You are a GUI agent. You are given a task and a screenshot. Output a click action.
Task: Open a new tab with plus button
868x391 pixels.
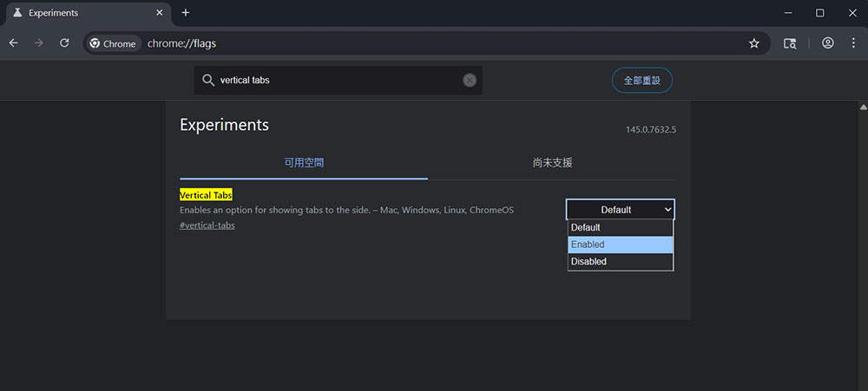click(x=185, y=13)
